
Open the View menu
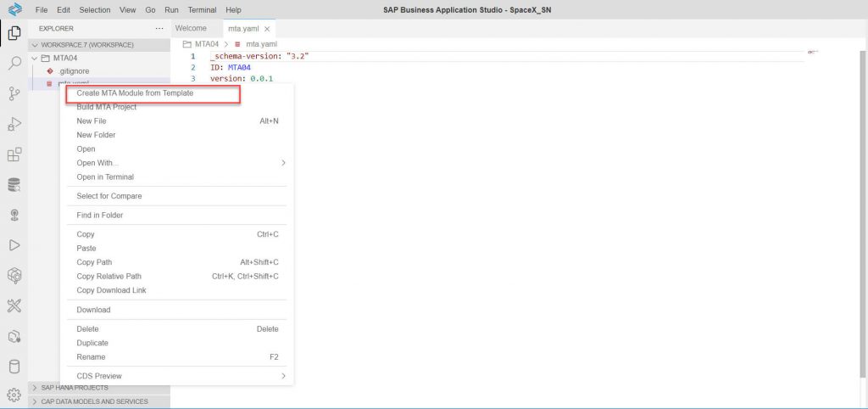coord(127,10)
